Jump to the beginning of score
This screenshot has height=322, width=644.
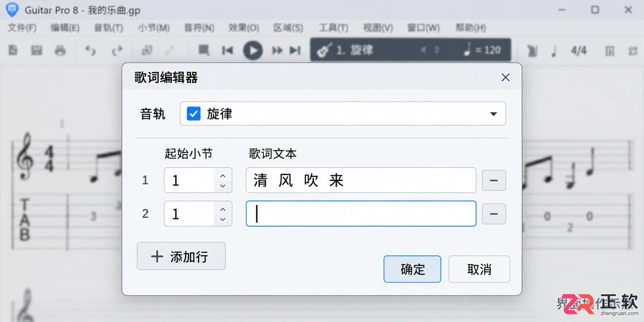point(228,50)
